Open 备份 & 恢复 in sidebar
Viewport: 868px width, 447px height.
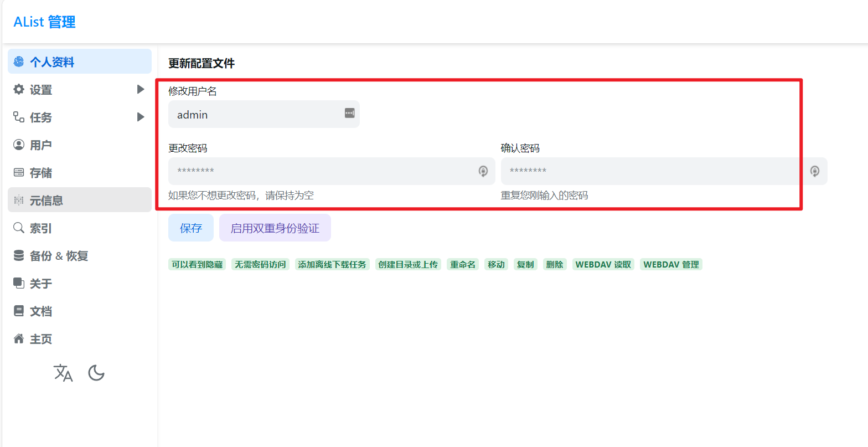coord(80,255)
